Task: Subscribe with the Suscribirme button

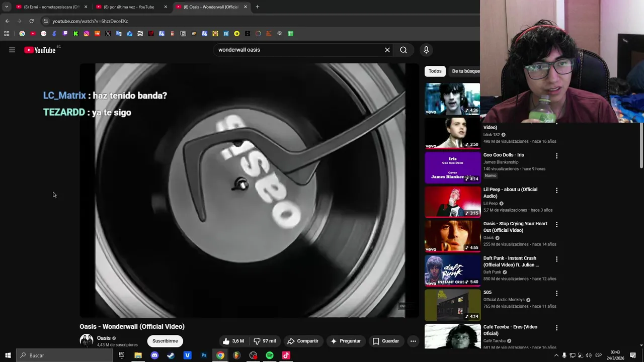Action: [165, 341]
